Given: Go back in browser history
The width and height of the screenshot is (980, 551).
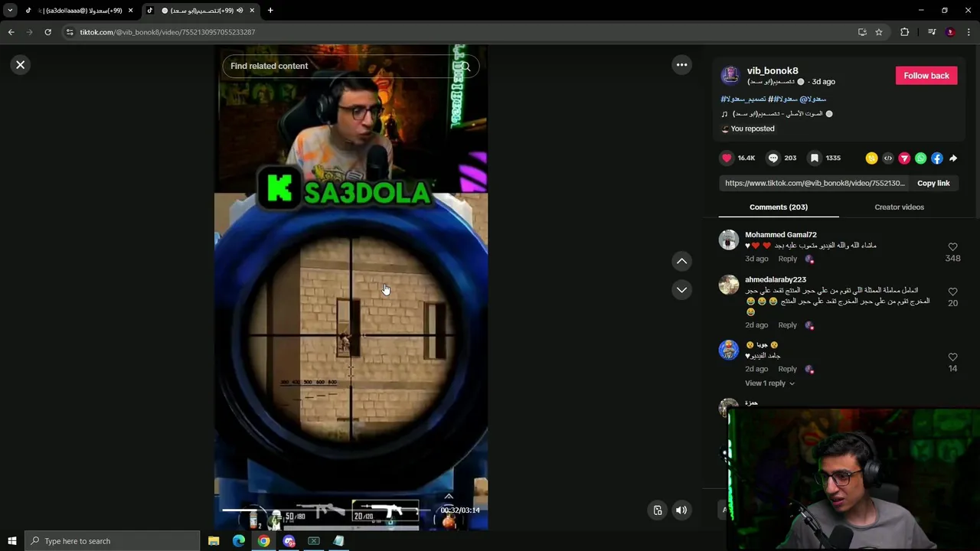Looking at the screenshot, I should point(11,32).
